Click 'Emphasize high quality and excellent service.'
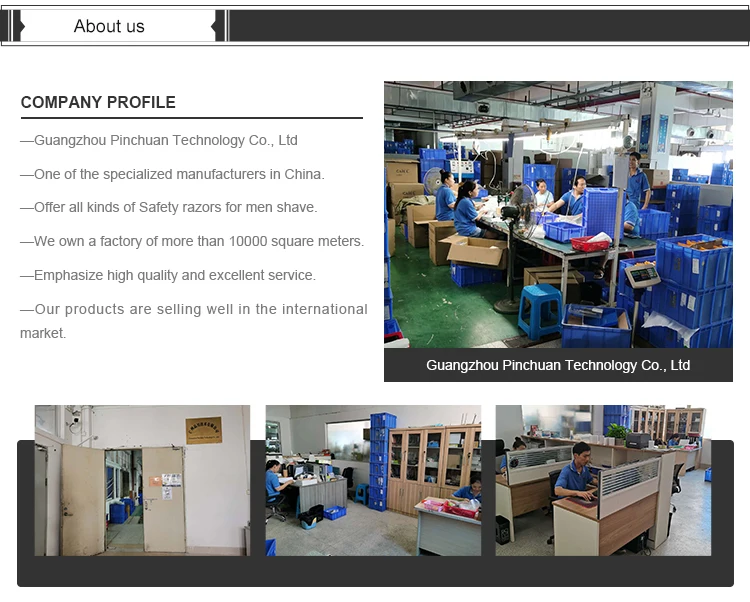Viewport: 750px width, 602px height. pyautogui.click(x=168, y=275)
